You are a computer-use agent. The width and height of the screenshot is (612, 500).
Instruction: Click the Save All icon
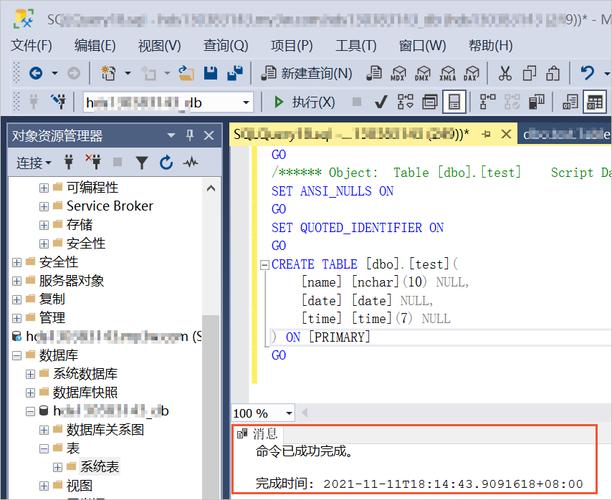pos(235,73)
